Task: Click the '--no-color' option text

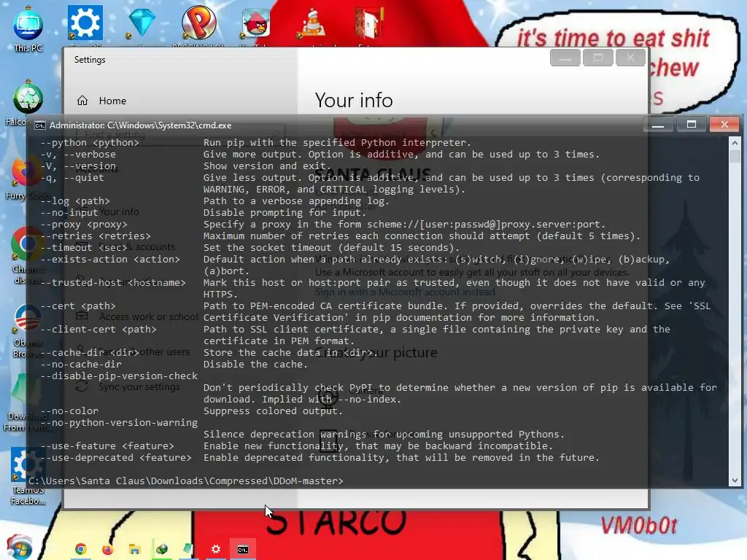Action: 69,411
